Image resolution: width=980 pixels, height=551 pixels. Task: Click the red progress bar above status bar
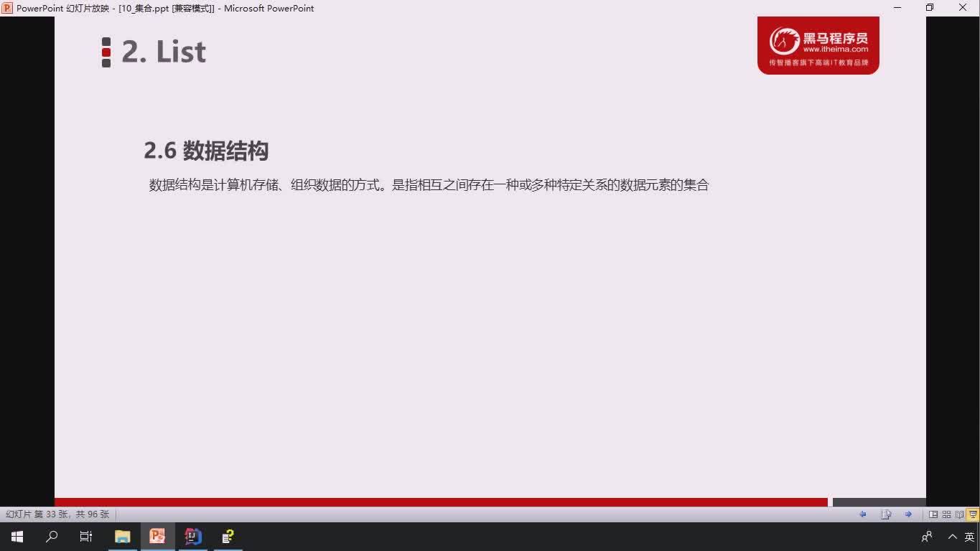[431, 501]
